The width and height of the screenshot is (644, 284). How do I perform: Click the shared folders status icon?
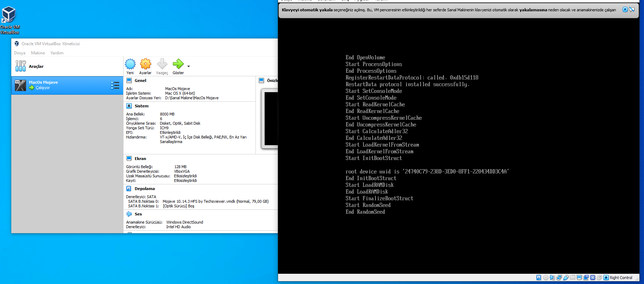572,278
